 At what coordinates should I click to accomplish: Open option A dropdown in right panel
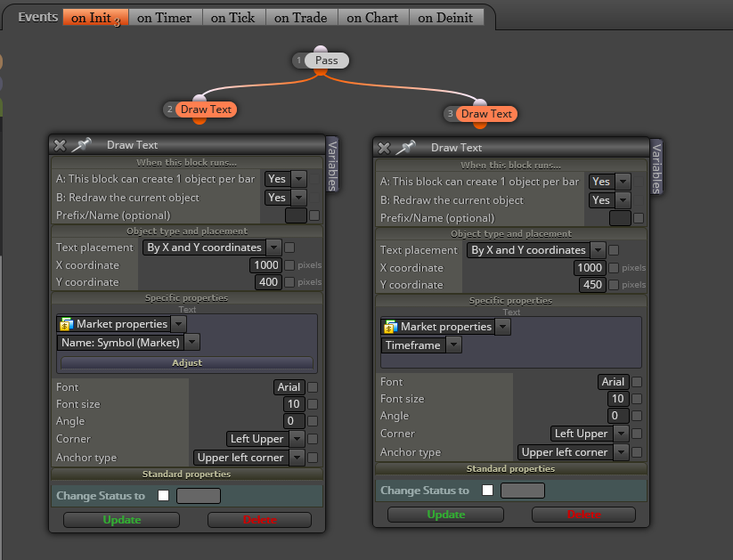[623, 182]
